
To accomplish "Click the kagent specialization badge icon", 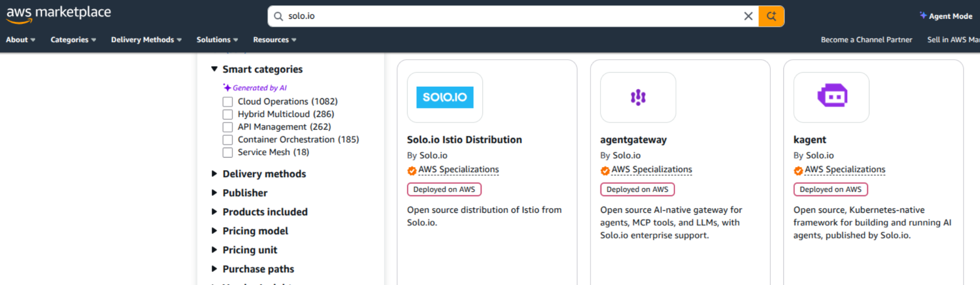I will click(x=799, y=171).
